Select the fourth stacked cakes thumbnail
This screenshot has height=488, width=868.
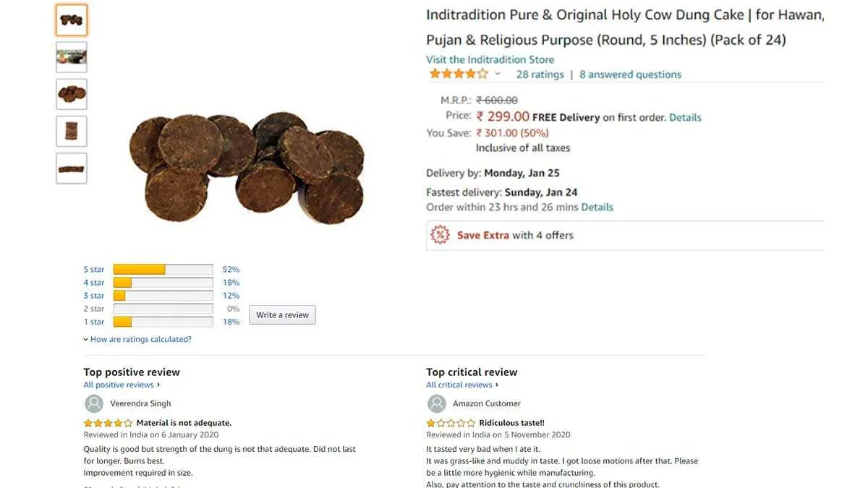[72, 131]
